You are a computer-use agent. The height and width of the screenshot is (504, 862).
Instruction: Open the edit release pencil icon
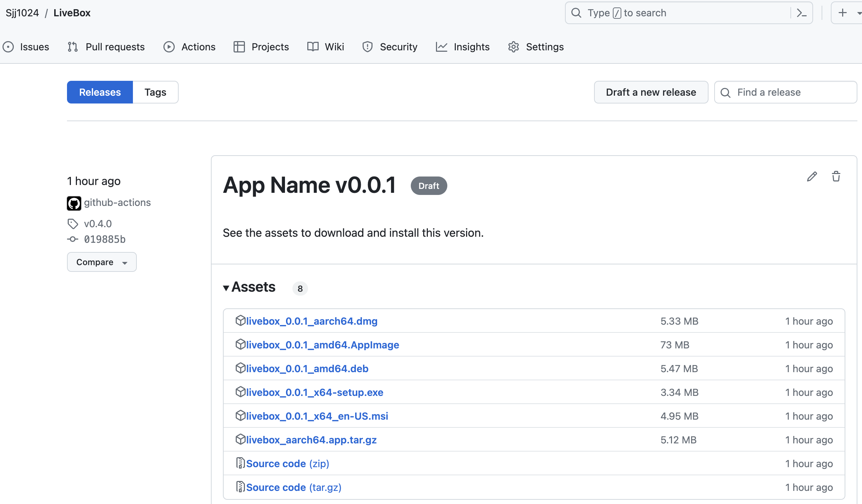812,176
